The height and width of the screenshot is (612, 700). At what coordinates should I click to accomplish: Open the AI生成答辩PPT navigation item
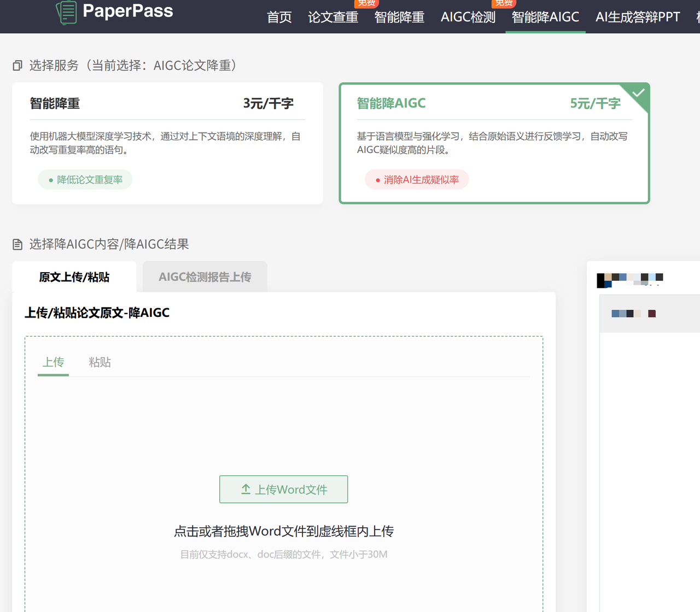[x=638, y=17]
